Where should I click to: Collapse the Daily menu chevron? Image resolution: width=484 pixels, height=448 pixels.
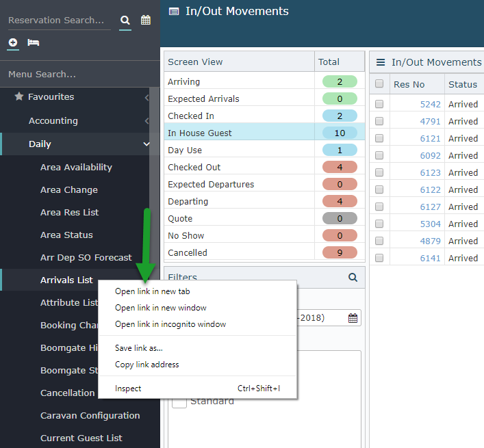pyautogui.click(x=147, y=144)
